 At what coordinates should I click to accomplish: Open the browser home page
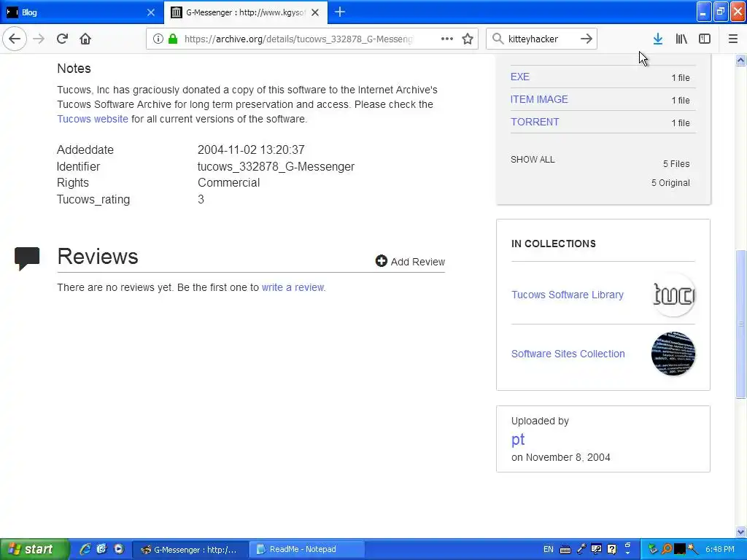pyautogui.click(x=85, y=39)
